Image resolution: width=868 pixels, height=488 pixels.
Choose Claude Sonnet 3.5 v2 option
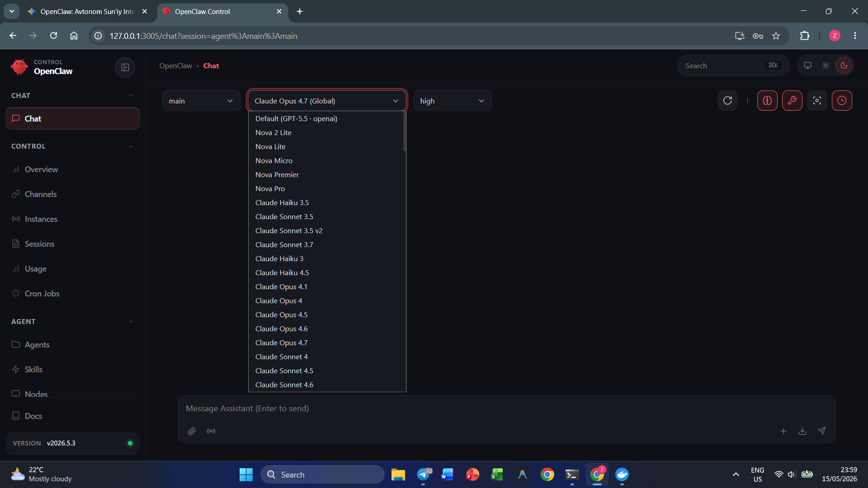[x=325, y=231]
